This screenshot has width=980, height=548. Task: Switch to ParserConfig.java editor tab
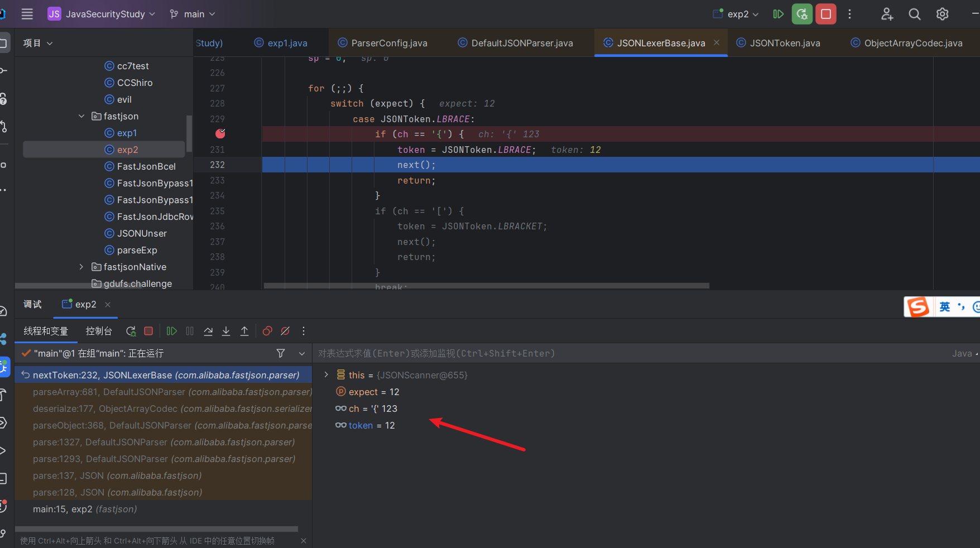click(x=382, y=43)
